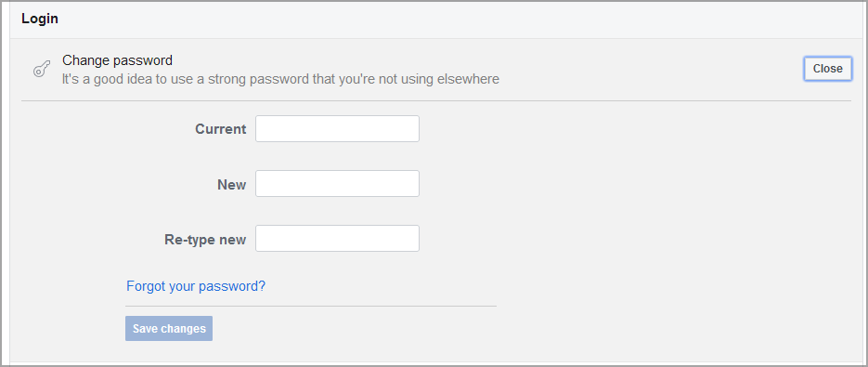This screenshot has width=868, height=367.
Task: Click the key icon beside Change password
Action: [42, 69]
